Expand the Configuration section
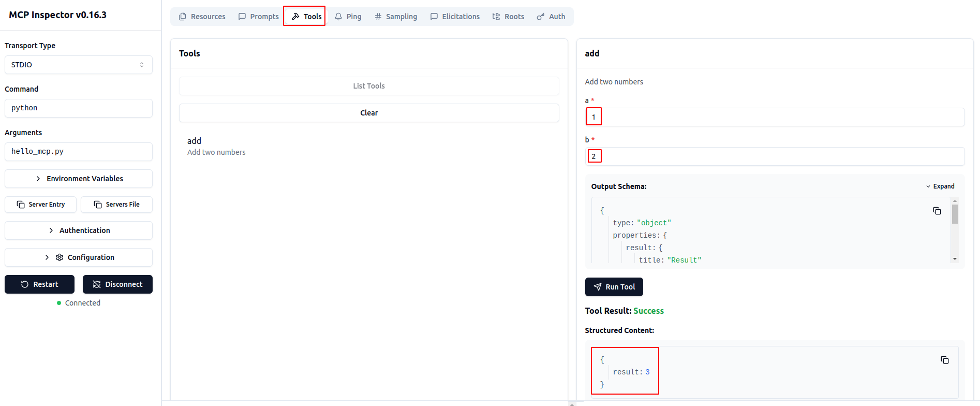Image resolution: width=980 pixels, height=406 pixels. tap(79, 257)
